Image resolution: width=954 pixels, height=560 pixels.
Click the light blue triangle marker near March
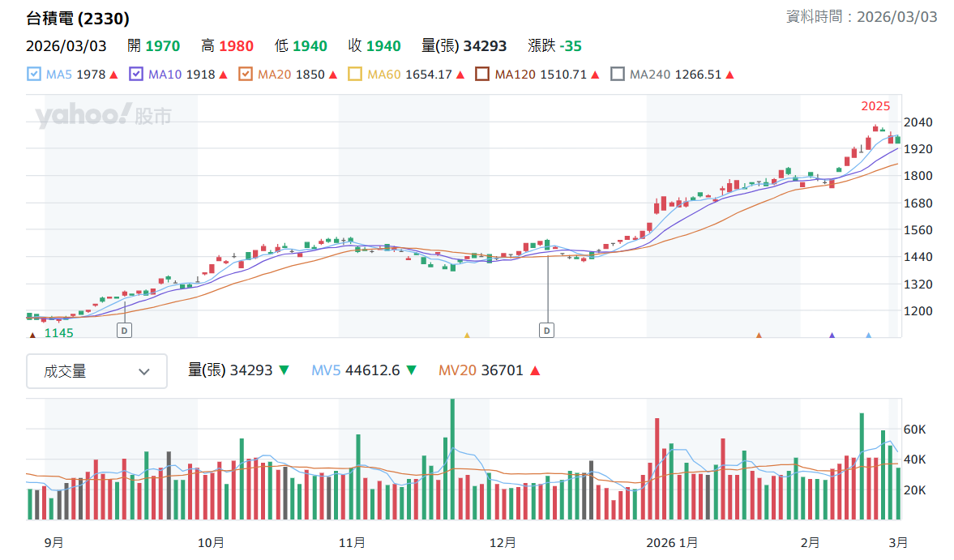tap(868, 335)
